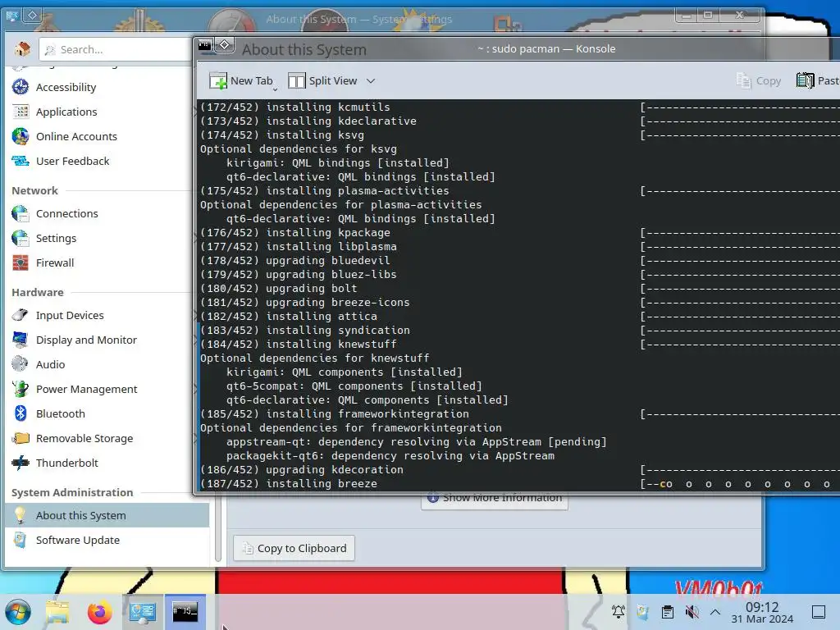Select About this System entry
Image resolution: width=840 pixels, height=630 pixels.
click(x=107, y=515)
